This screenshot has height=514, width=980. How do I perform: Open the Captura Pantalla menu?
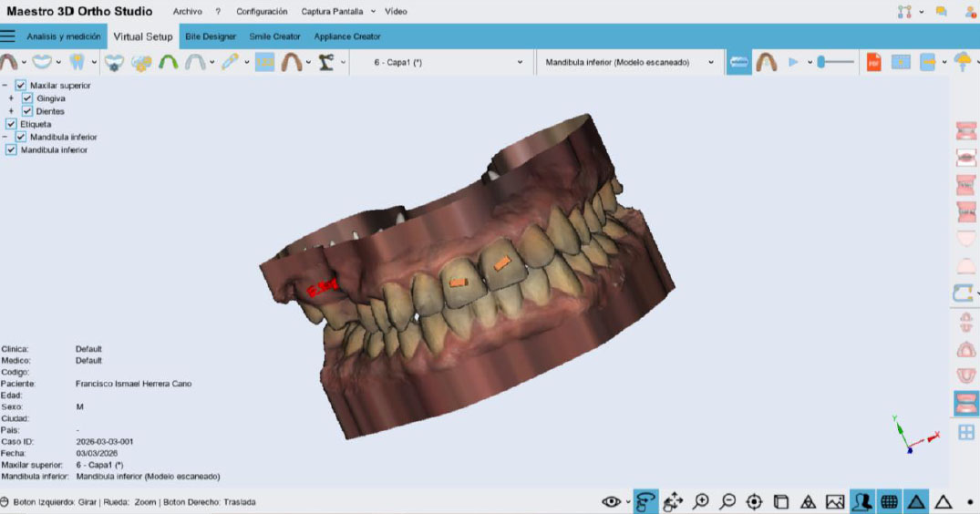pos(332,11)
